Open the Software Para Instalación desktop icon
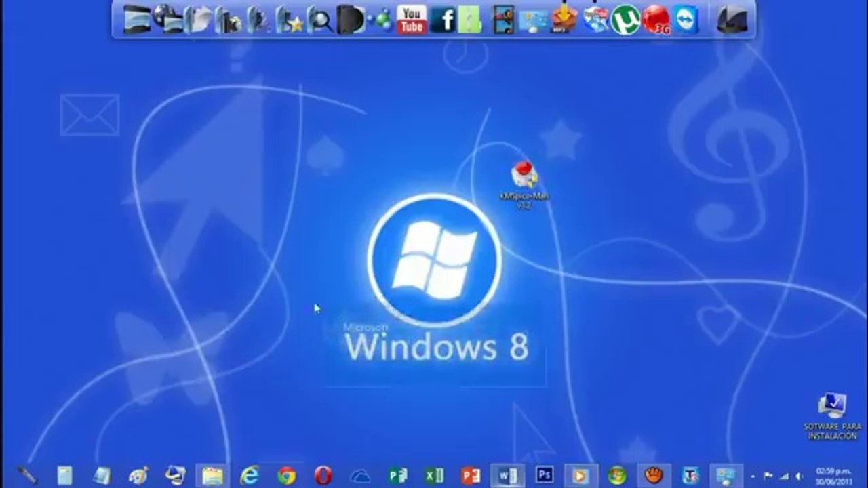This screenshot has height=488, width=868. [x=832, y=415]
